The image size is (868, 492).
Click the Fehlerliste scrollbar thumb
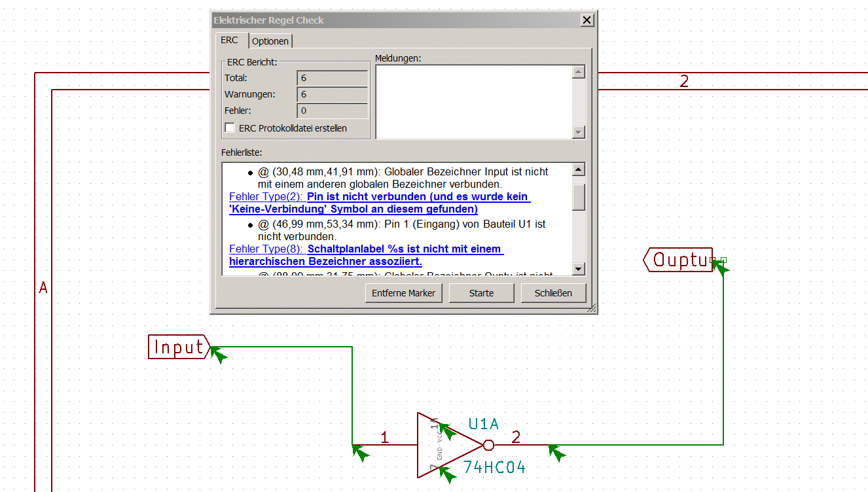[578, 197]
